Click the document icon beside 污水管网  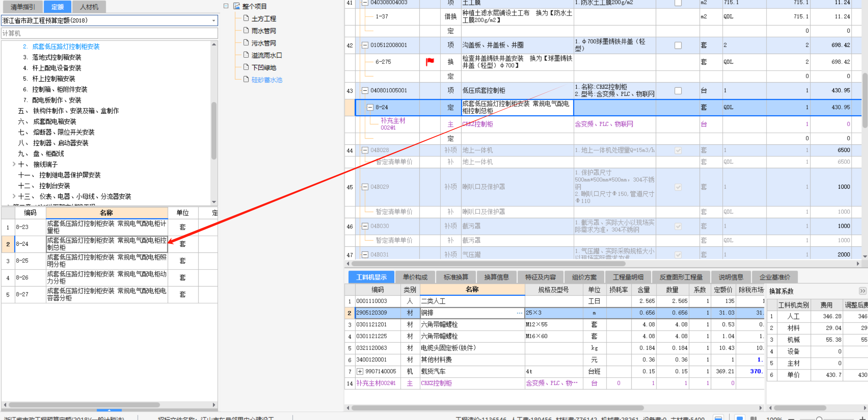(x=246, y=43)
